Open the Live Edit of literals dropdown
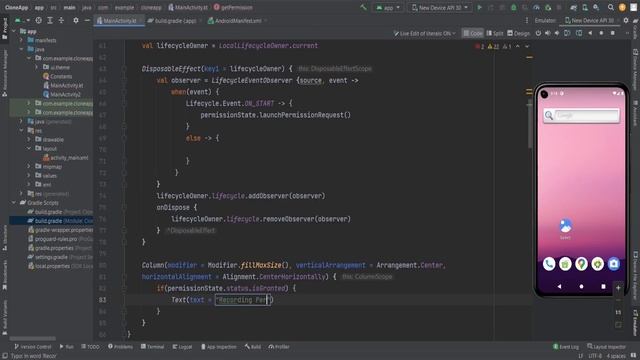The image size is (640, 360). (424, 33)
